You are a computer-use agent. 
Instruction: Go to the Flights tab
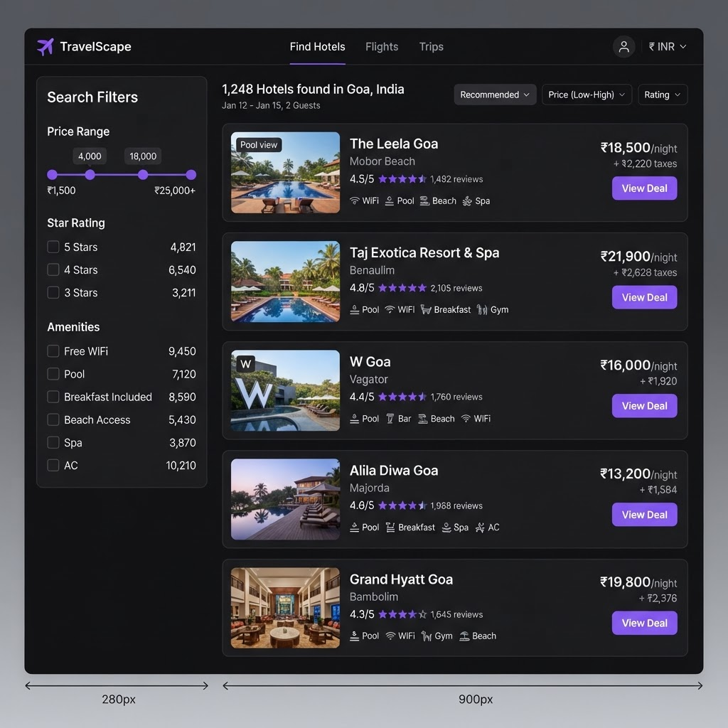click(x=382, y=47)
